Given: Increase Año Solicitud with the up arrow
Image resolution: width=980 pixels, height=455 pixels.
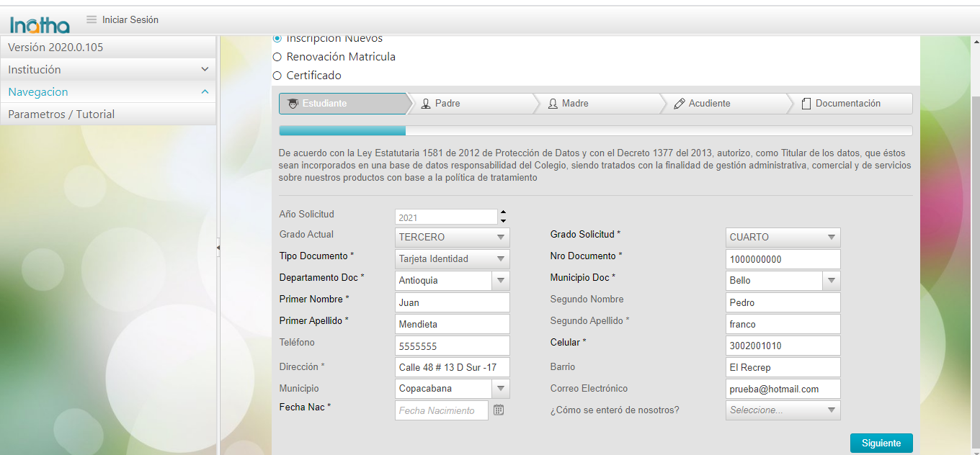Looking at the screenshot, I should (x=503, y=212).
